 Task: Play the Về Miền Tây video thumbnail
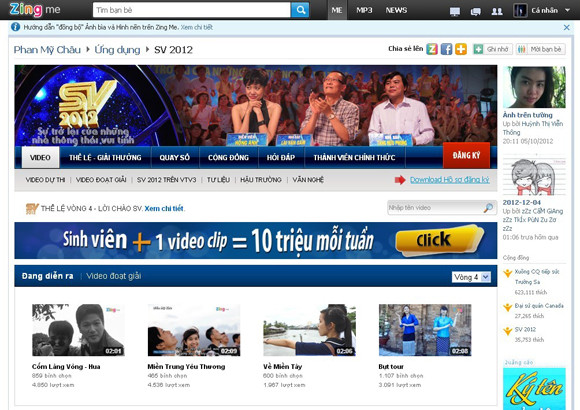pyautogui.click(x=309, y=330)
